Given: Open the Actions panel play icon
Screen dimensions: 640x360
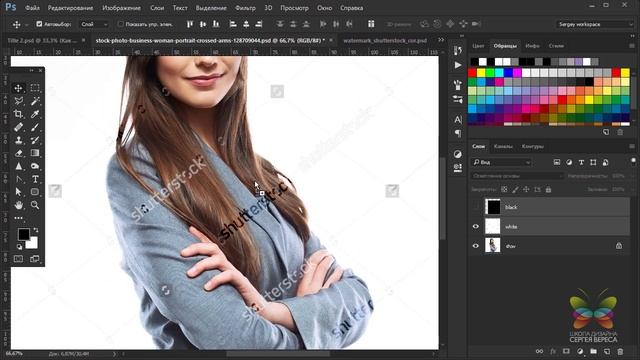Looking at the screenshot, I should pyautogui.click(x=458, y=65).
